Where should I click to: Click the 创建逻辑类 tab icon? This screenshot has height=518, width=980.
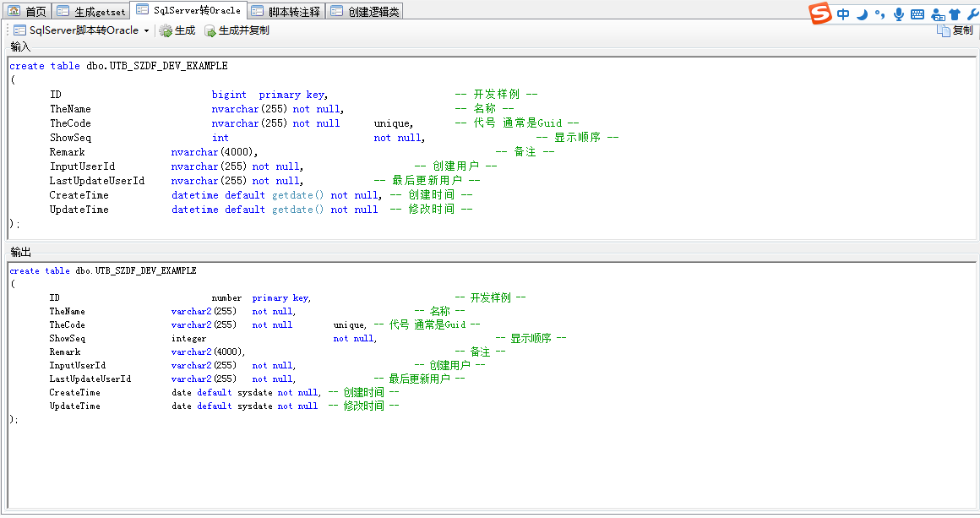coord(336,11)
